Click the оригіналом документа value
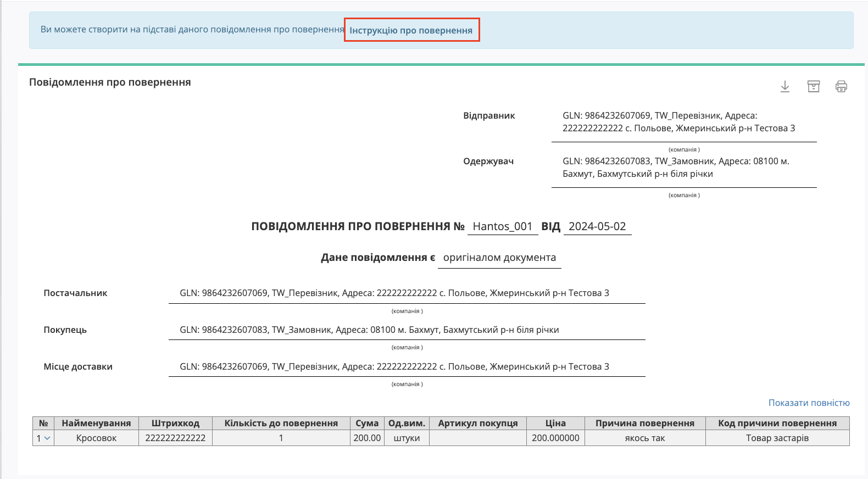Image resolution: width=868 pixels, height=479 pixels. (x=499, y=258)
